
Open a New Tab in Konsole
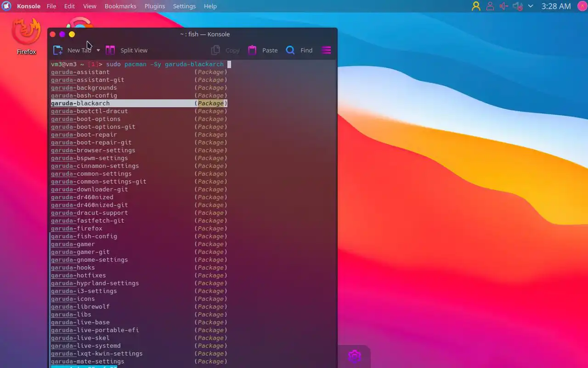point(72,50)
